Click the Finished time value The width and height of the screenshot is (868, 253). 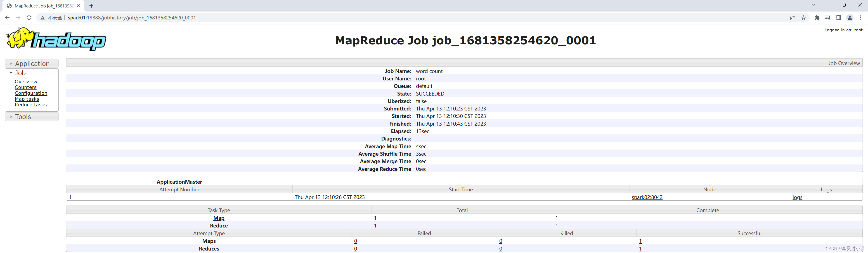click(x=451, y=124)
